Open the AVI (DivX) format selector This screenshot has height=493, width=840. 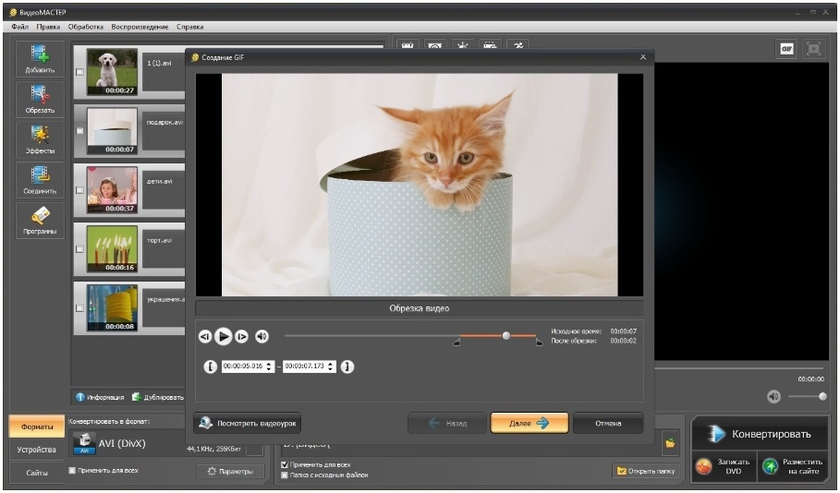coord(120,443)
